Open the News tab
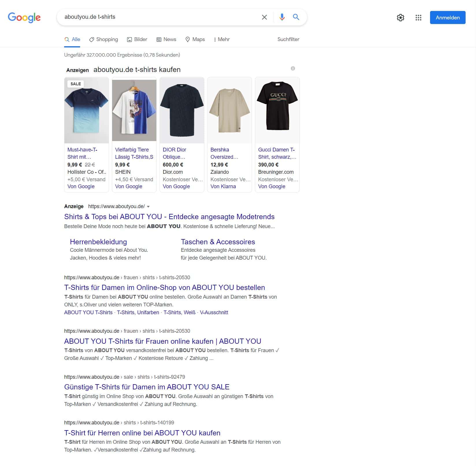The width and height of the screenshot is (476, 466). coord(166,40)
